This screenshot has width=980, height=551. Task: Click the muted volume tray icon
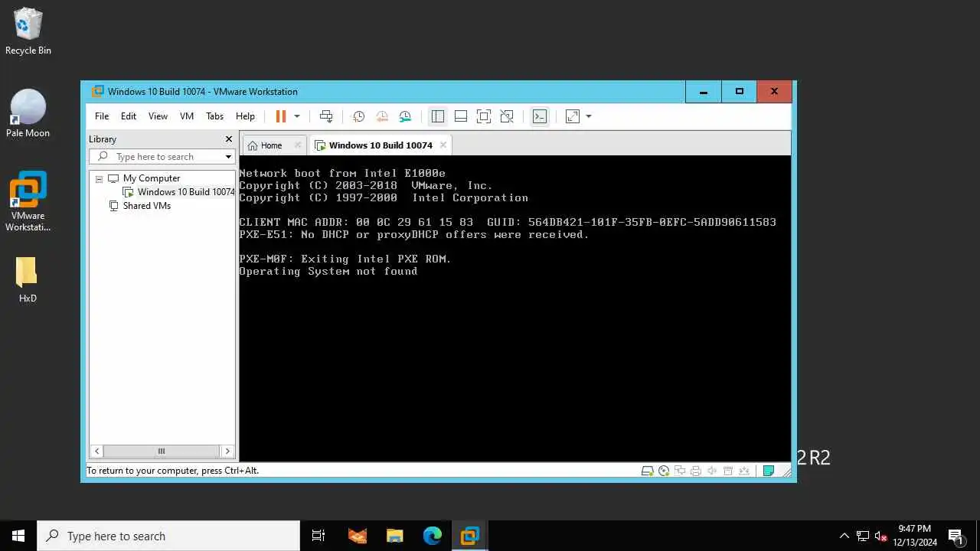click(x=881, y=536)
